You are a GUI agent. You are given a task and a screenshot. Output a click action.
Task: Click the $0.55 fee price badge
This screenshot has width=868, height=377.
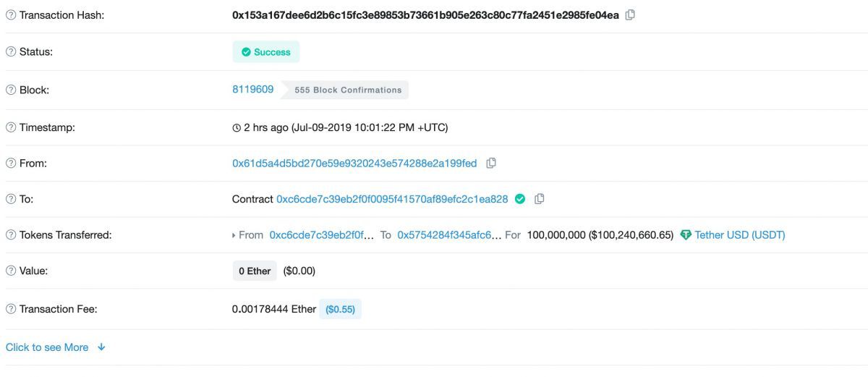(340, 309)
